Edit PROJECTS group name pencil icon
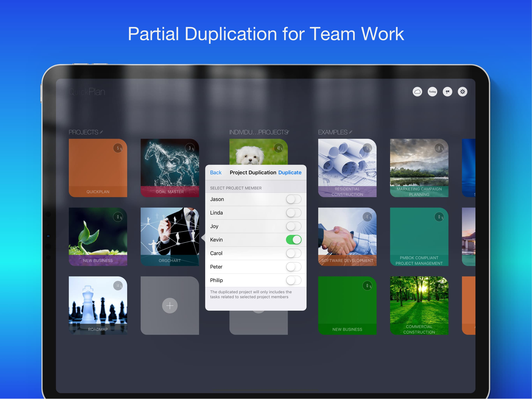 pos(101,132)
